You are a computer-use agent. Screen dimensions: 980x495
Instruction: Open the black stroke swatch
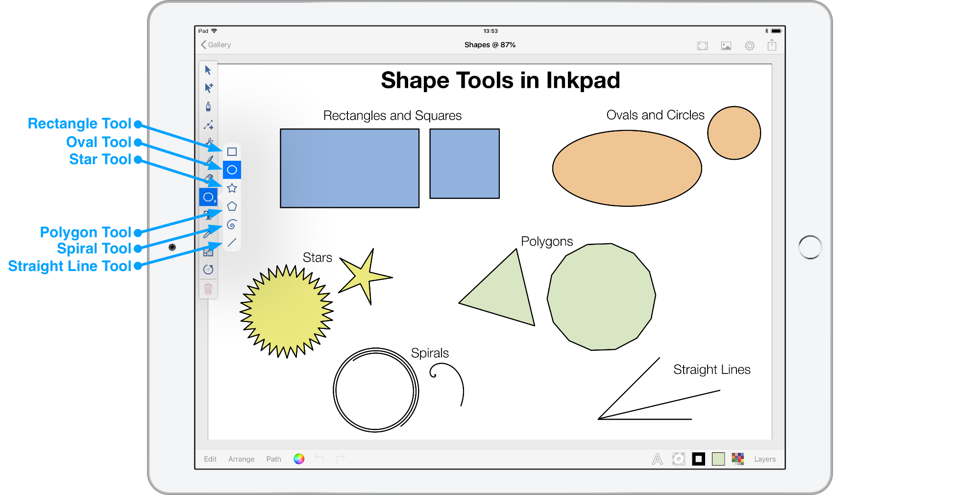699,459
